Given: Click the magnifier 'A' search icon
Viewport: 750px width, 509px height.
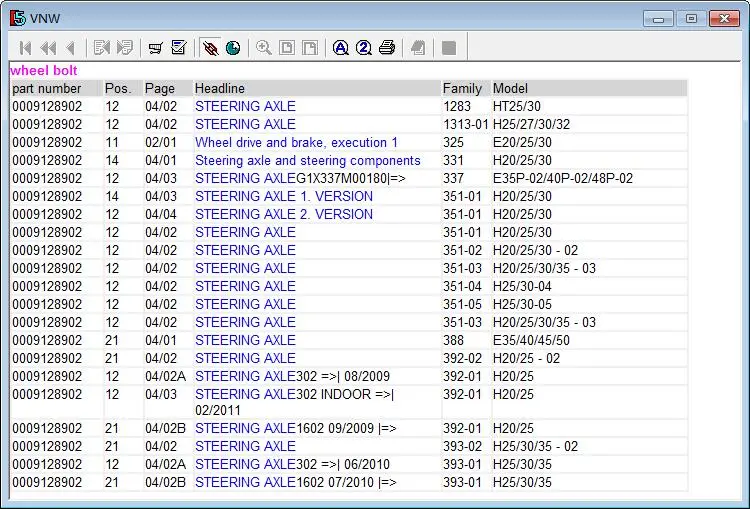Looking at the screenshot, I should click(x=341, y=48).
